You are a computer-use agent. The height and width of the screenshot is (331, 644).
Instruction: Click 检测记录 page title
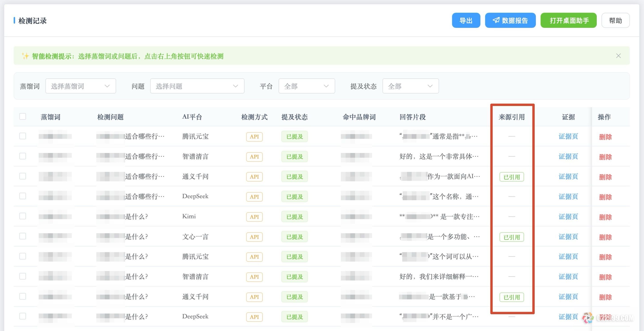tap(32, 21)
